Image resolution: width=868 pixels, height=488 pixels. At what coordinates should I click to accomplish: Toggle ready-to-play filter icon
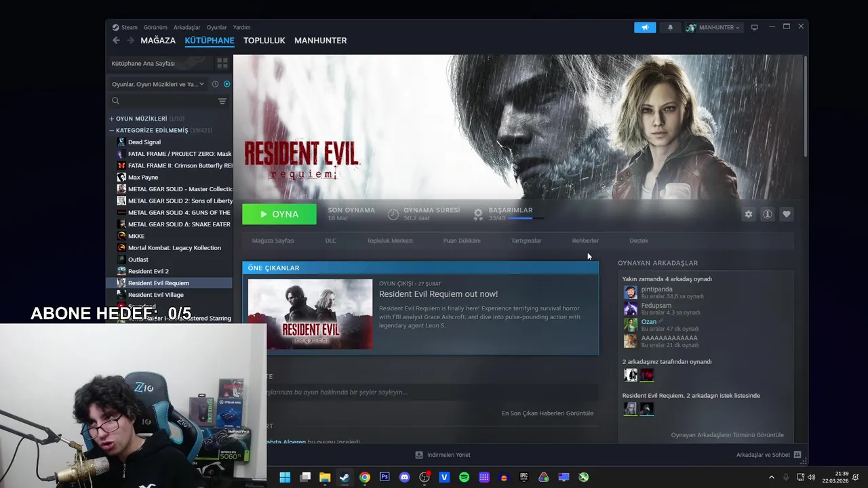(226, 84)
